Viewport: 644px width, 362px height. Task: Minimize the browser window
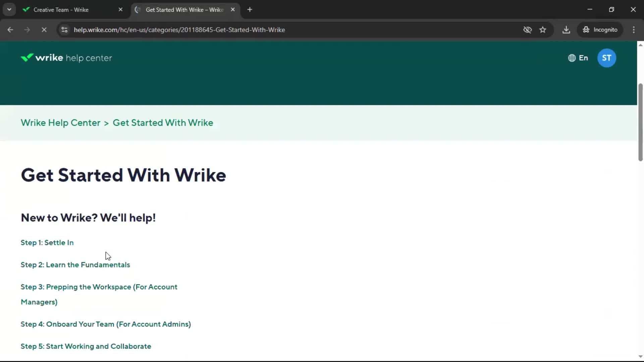[x=590, y=10]
